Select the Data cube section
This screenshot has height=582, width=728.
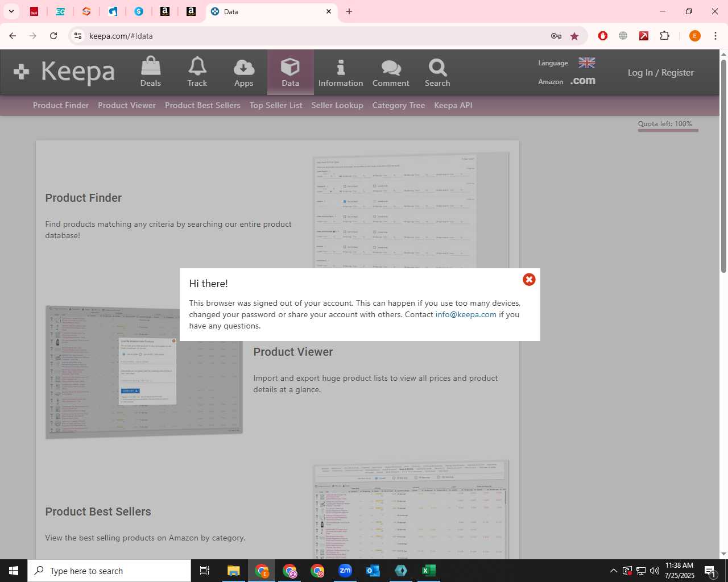(290, 72)
